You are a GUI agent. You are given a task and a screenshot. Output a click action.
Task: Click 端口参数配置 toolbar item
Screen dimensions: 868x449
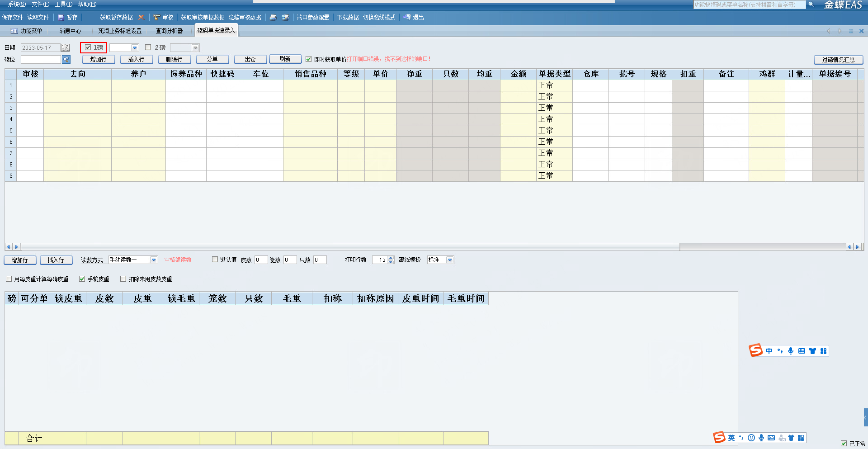point(313,18)
